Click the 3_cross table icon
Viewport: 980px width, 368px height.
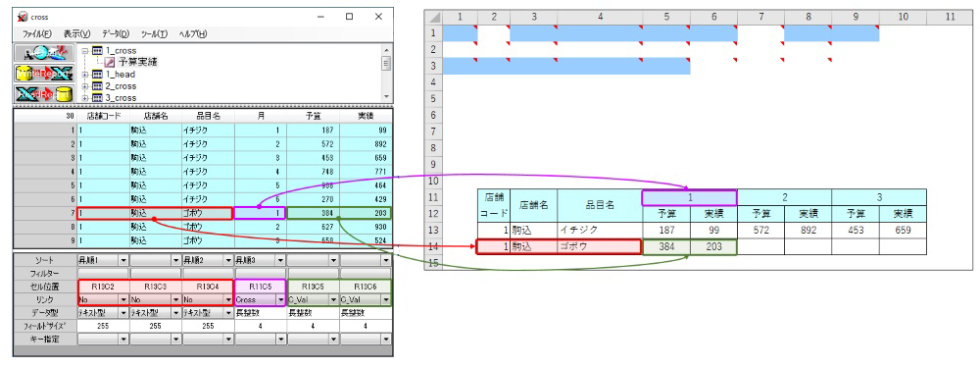coord(97,97)
